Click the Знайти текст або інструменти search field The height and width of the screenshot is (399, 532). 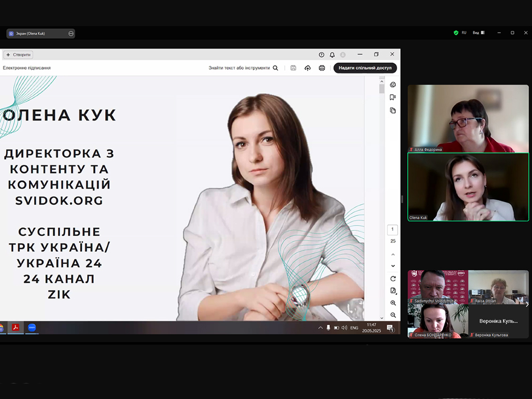click(x=243, y=68)
